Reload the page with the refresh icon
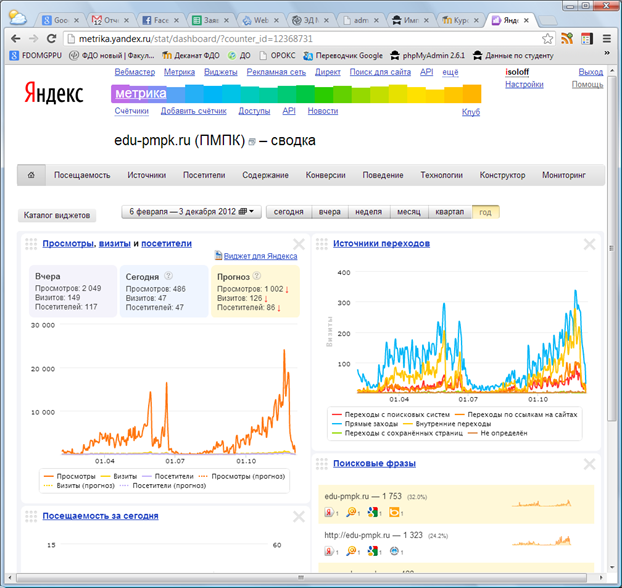Image resolution: width=622 pixels, height=588 pixels. click(51, 39)
